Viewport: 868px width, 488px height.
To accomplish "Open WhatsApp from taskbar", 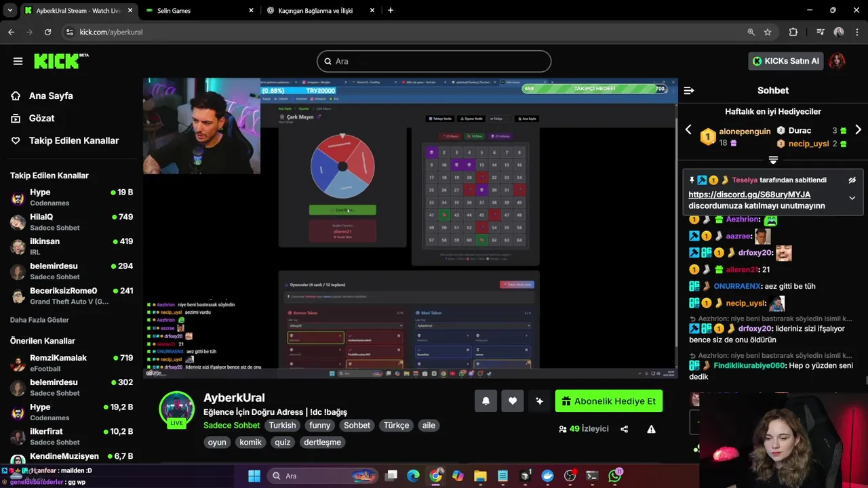I will tap(615, 476).
